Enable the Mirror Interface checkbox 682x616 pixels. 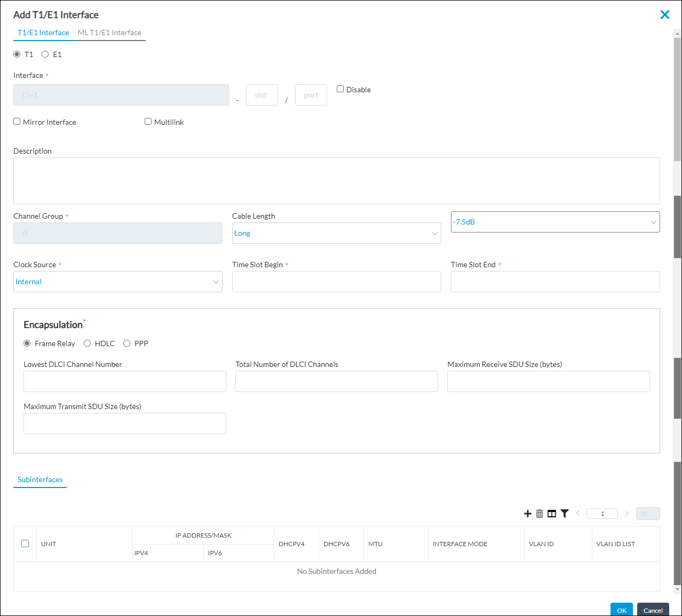tap(17, 122)
